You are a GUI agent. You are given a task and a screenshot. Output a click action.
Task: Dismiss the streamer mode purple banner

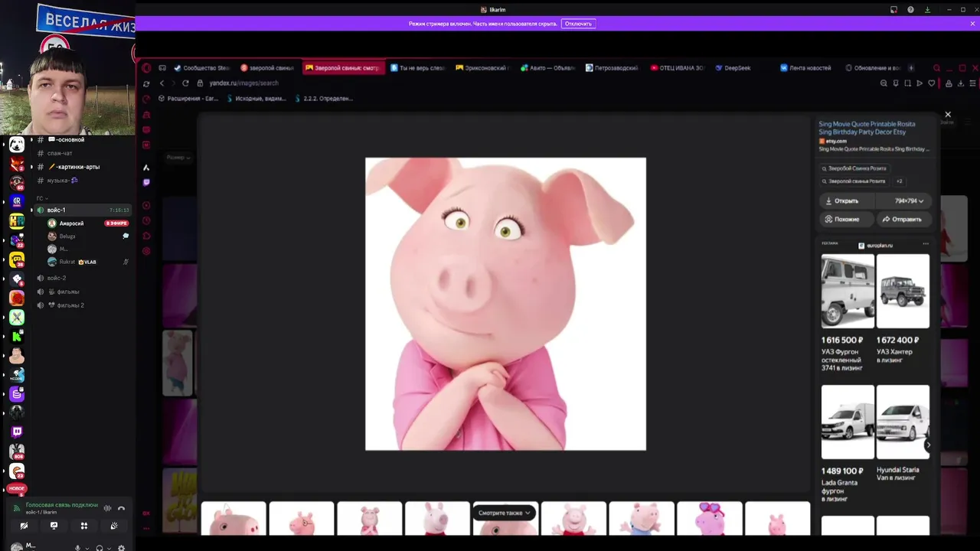tap(973, 24)
